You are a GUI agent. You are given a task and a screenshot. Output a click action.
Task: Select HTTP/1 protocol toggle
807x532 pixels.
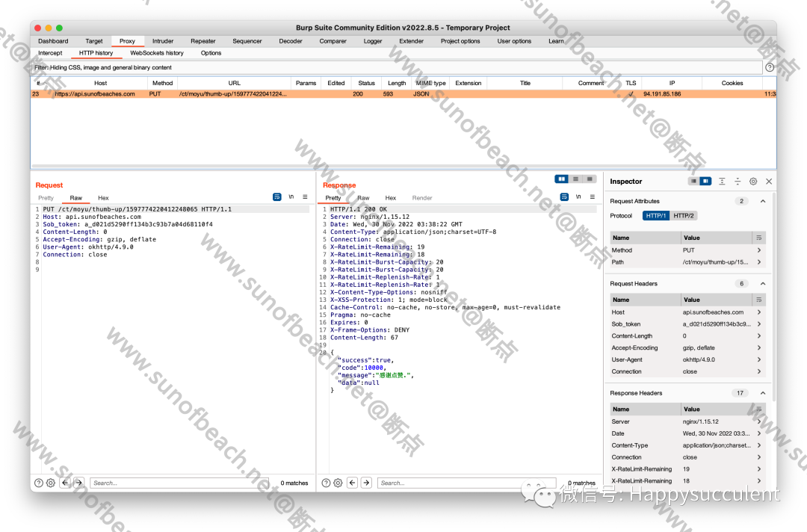[656, 216]
